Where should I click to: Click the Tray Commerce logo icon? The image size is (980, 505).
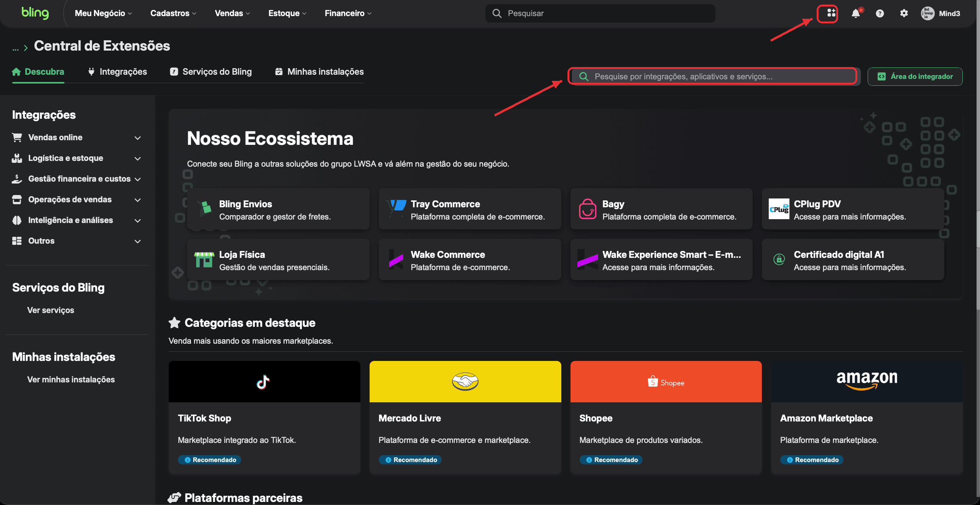tap(396, 209)
